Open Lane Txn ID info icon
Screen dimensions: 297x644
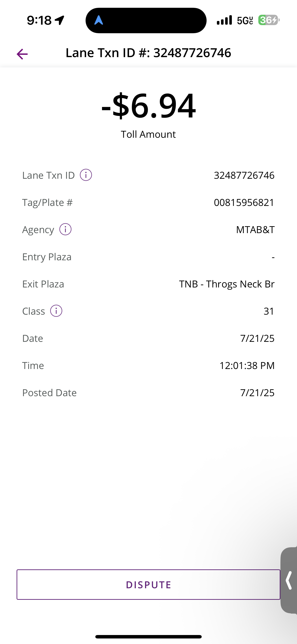pyautogui.click(x=86, y=175)
